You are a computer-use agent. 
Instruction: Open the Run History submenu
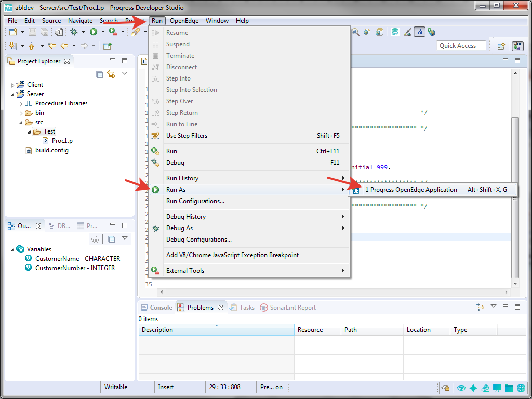coord(250,178)
